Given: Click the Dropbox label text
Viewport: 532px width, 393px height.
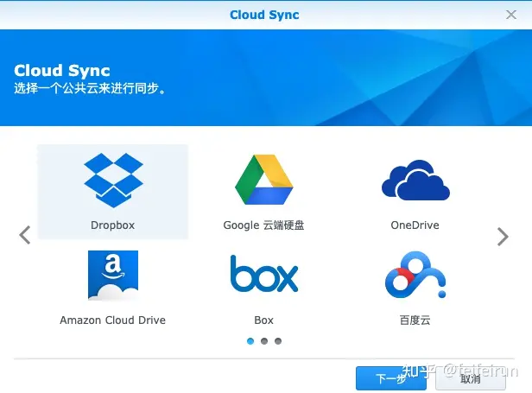Looking at the screenshot, I should 112,225.
